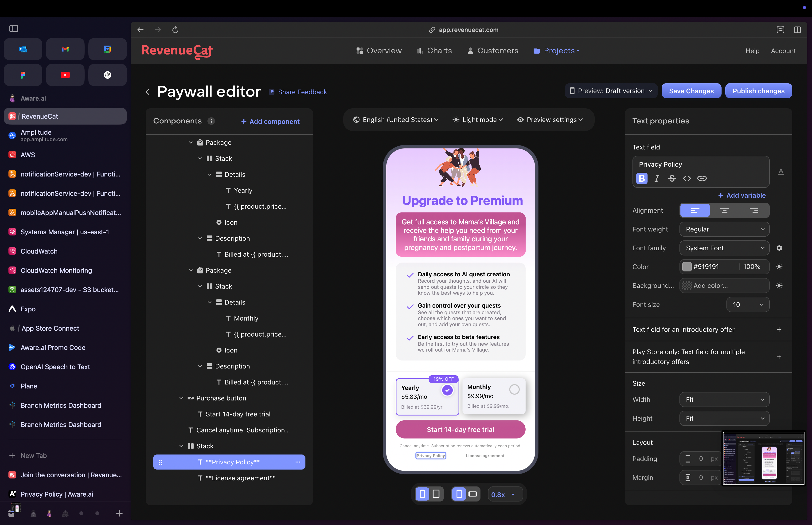Toggle italic formatting in text field
Image resolution: width=812 pixels, height=525 pixels.
pyautogui.click(x=657, y=178)
